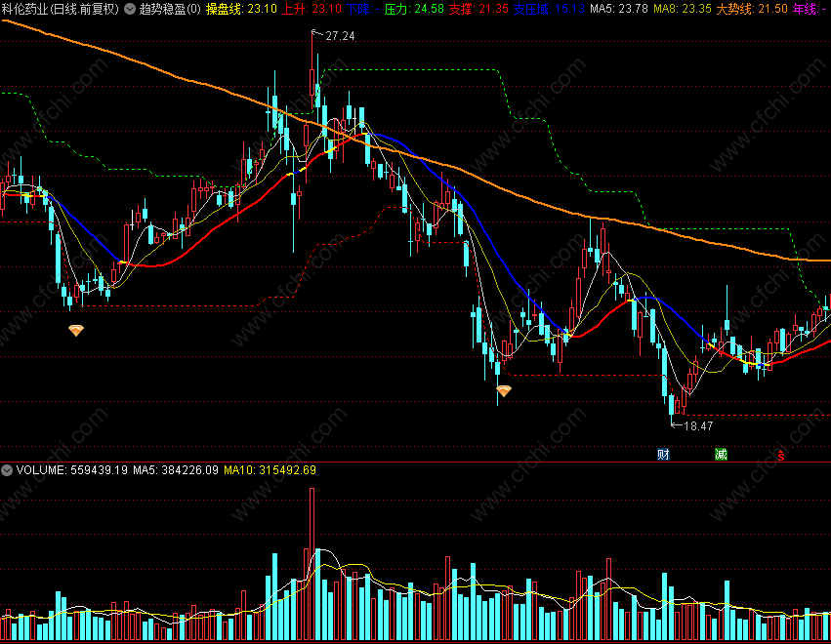Click the red S marker on the timeline

pos(780,455)
